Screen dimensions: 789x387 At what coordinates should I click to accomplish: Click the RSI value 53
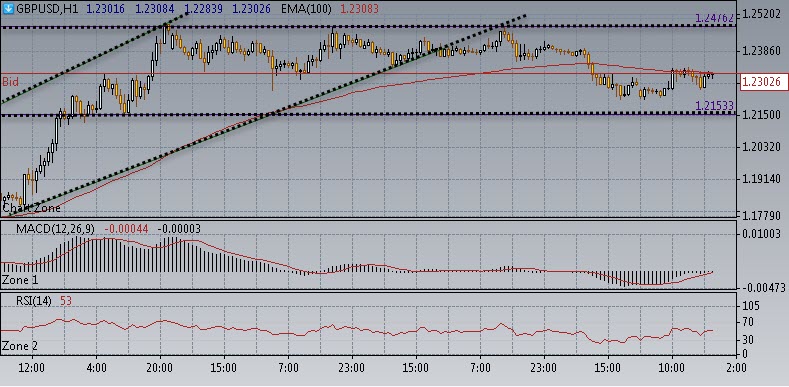point(66,301)
